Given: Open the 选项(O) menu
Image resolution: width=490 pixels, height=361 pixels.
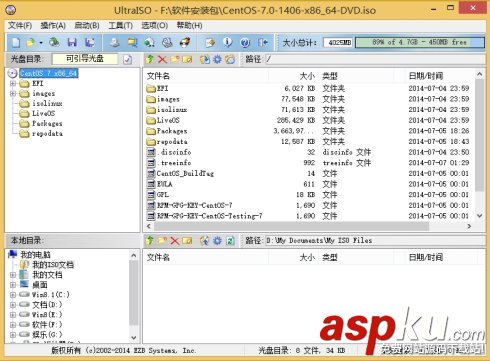Looking at the screenshot, I should point(154,25).
